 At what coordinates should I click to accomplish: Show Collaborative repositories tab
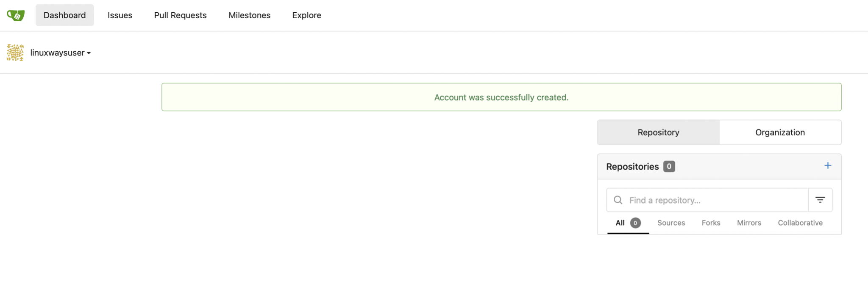coord(800,223)
